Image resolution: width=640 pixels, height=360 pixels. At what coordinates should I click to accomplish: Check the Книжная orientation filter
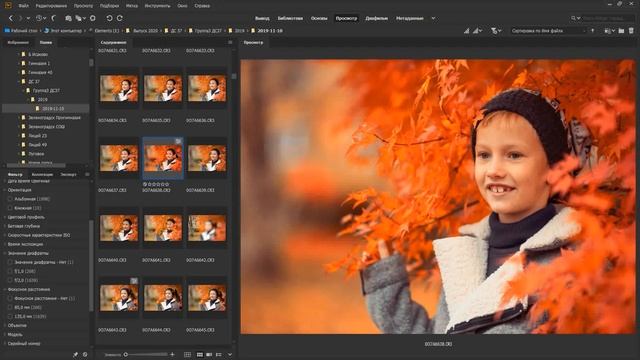pos(10,208)
